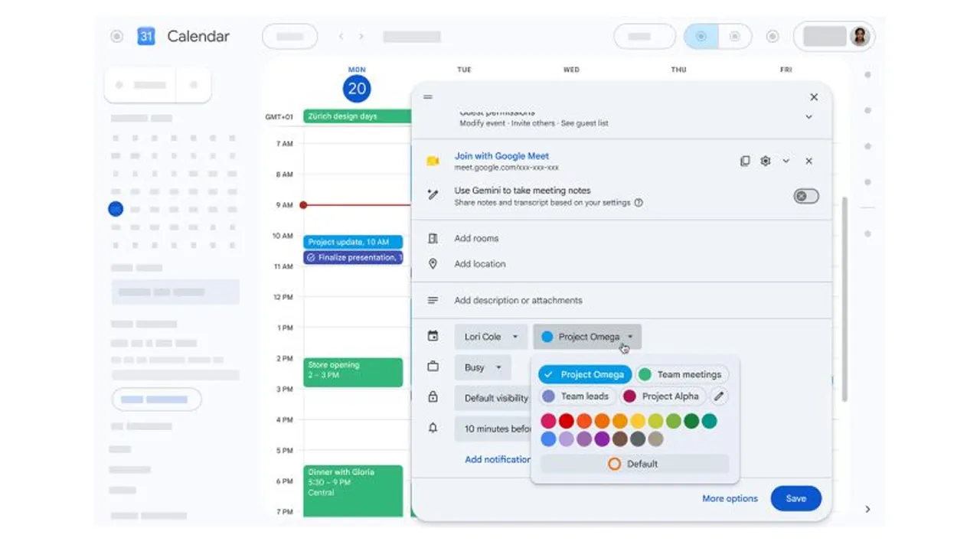The image size is (980, 551).
Task: Save the event
Action: coord(796,499)
